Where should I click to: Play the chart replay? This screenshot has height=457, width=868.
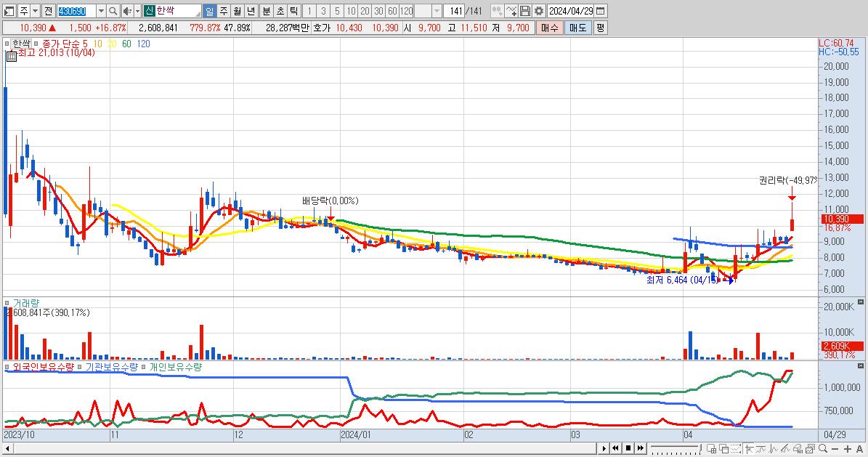(604, 448)
